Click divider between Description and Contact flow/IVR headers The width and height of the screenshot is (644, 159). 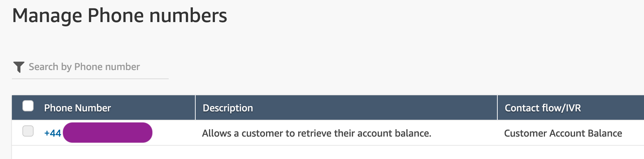point(497,108)
